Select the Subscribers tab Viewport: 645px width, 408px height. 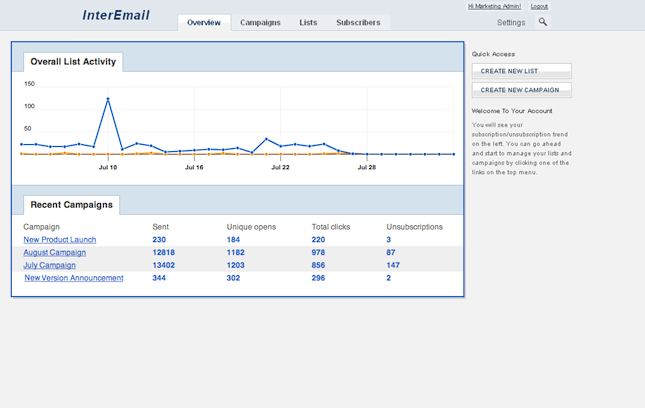pos(358,22)
